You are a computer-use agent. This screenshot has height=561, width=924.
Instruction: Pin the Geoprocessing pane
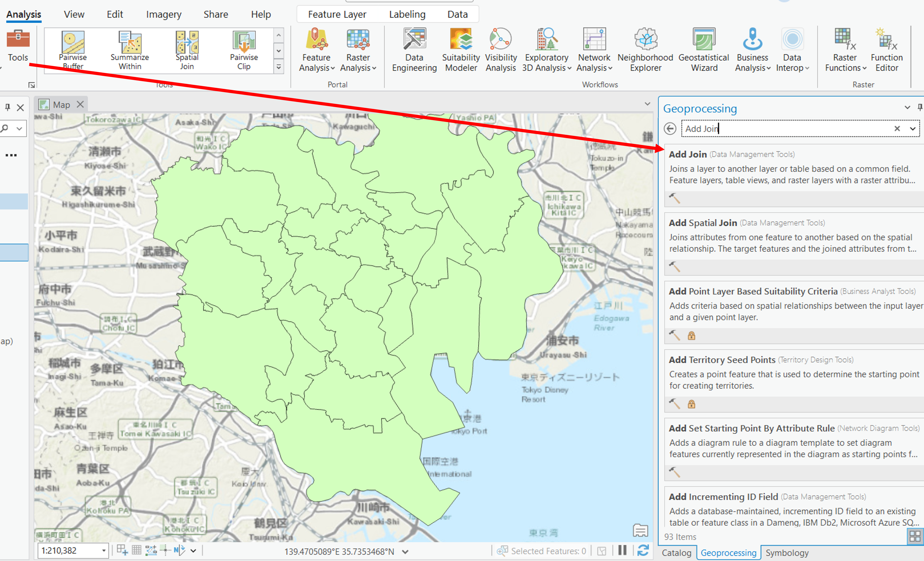tap(919, 108)
